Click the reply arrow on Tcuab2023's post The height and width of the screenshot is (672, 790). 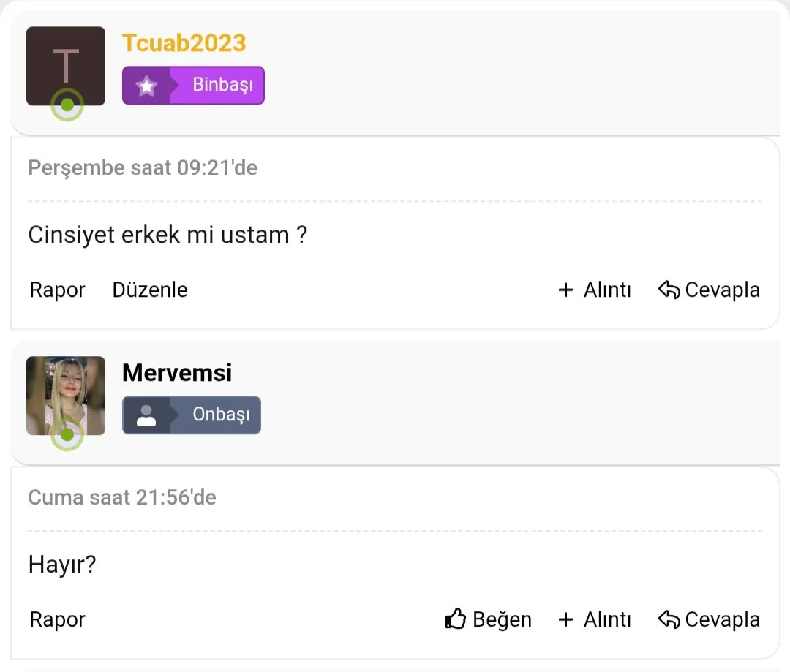[x=669, y=290]
